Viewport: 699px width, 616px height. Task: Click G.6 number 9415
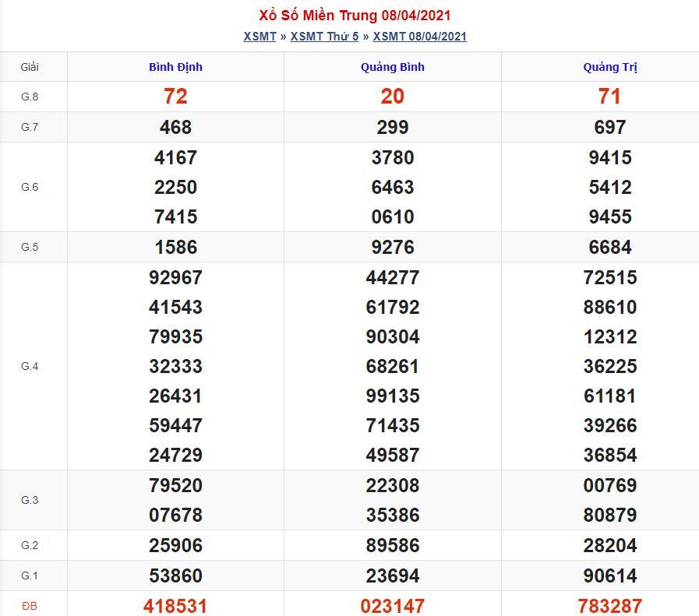click(x=610, y=157)
